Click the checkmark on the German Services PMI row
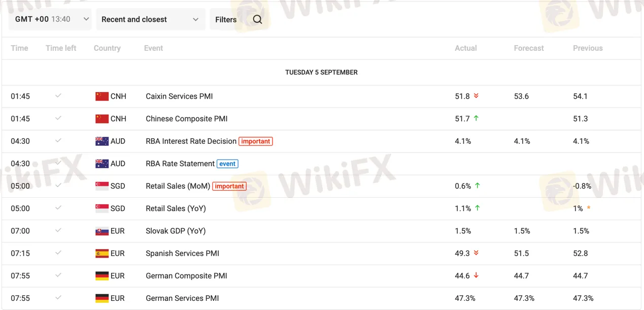The image size is (644, 310). 58,298
